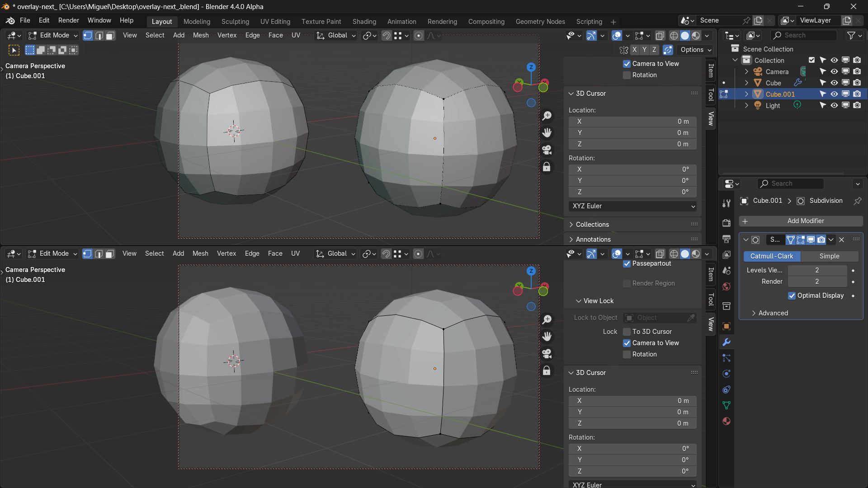Switch to Sculpting workspace tab
The width and height of the screenshot is (868, 488).
pyautogui.click(x=235, y=22)
